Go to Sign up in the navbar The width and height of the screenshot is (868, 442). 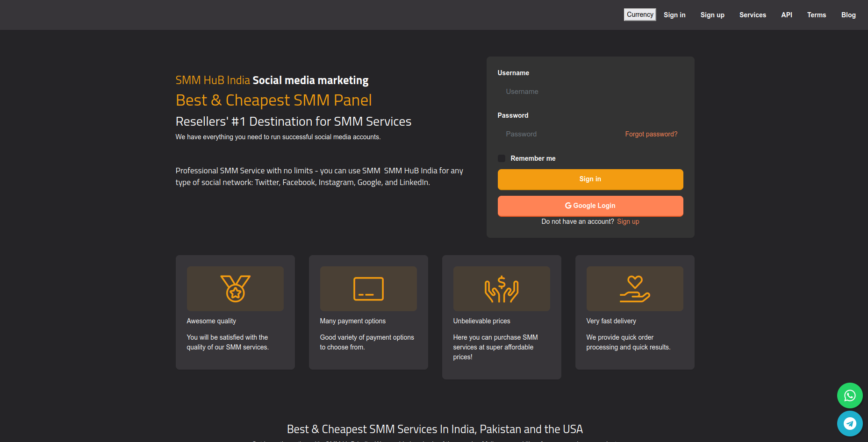point(712,15)
